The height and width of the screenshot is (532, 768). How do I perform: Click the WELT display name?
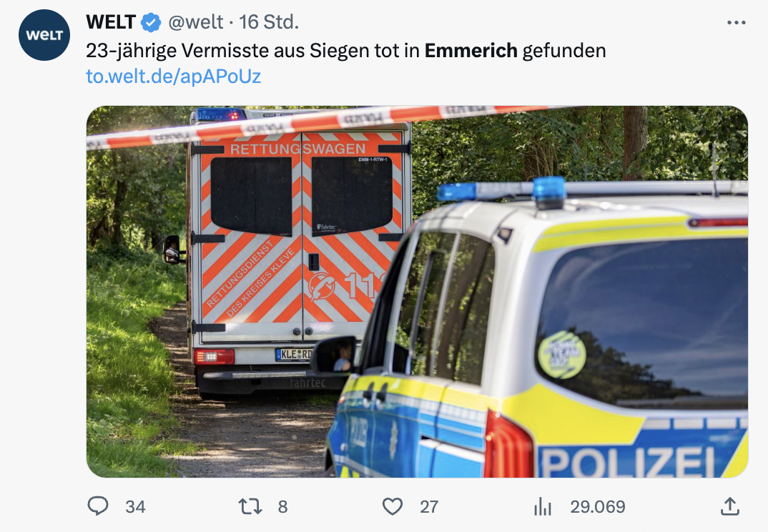click(x=111, y=22)
